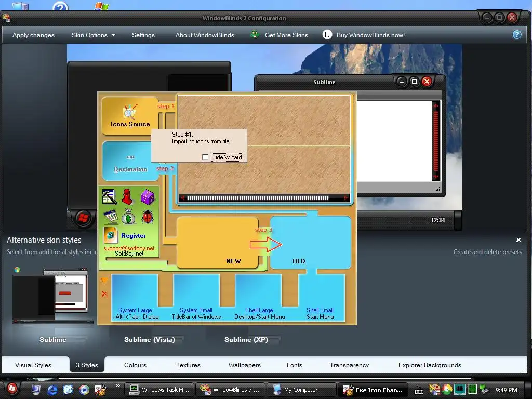Select the OLD icon preview box
This screenshot has height=399, width=532.
311,242
